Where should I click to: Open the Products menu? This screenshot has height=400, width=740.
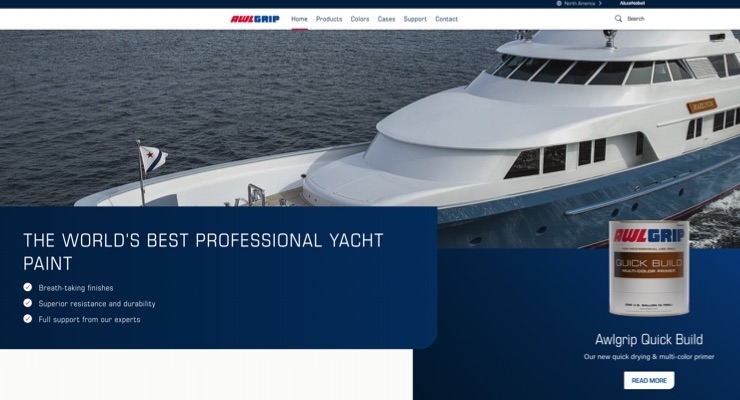(329, 19)
